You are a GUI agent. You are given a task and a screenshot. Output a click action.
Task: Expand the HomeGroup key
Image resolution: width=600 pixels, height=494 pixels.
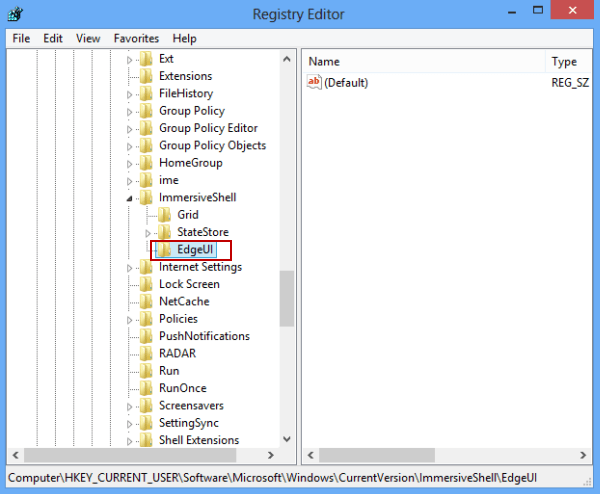click(129, 164)
